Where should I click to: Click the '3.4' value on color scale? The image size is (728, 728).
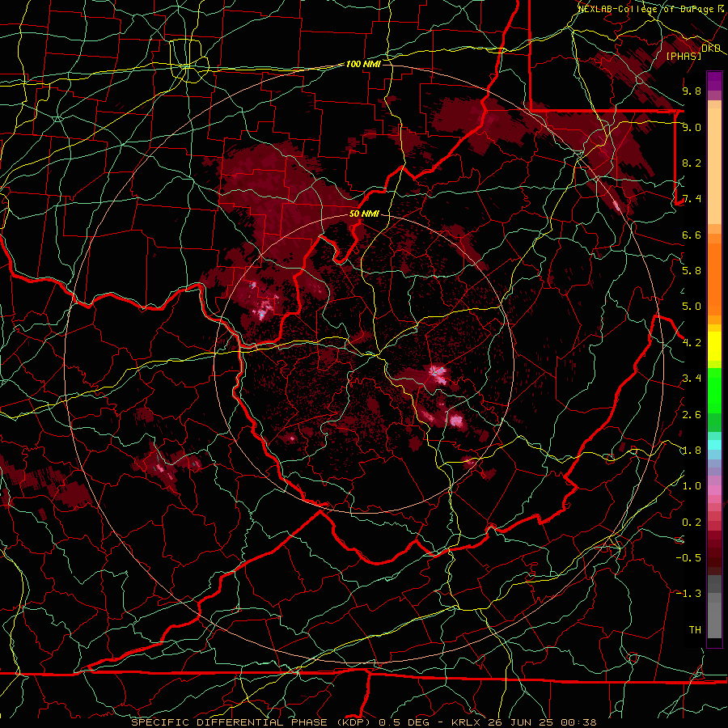tap(692, 379)
